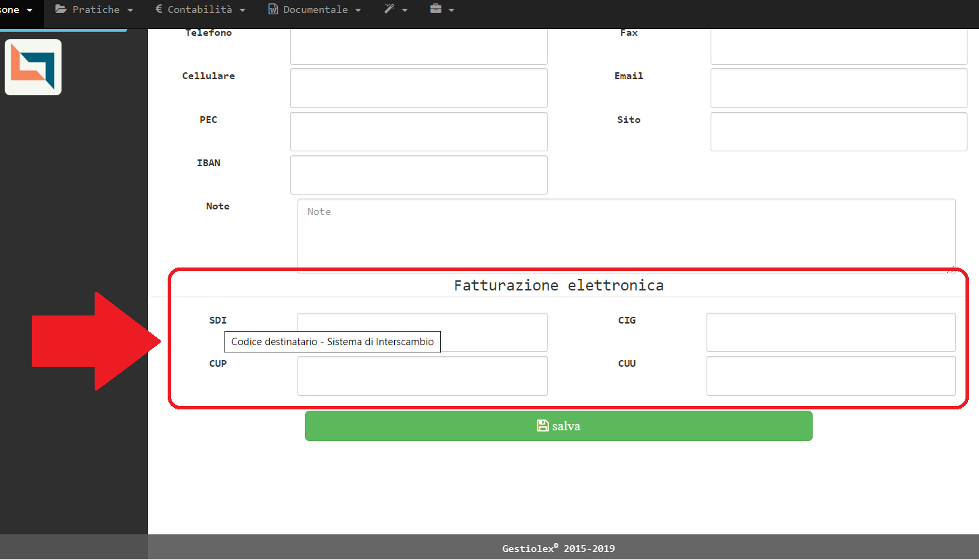Screen dimensions: 979x560
Task: Click the Email field label
Action: tap(629, 76)
